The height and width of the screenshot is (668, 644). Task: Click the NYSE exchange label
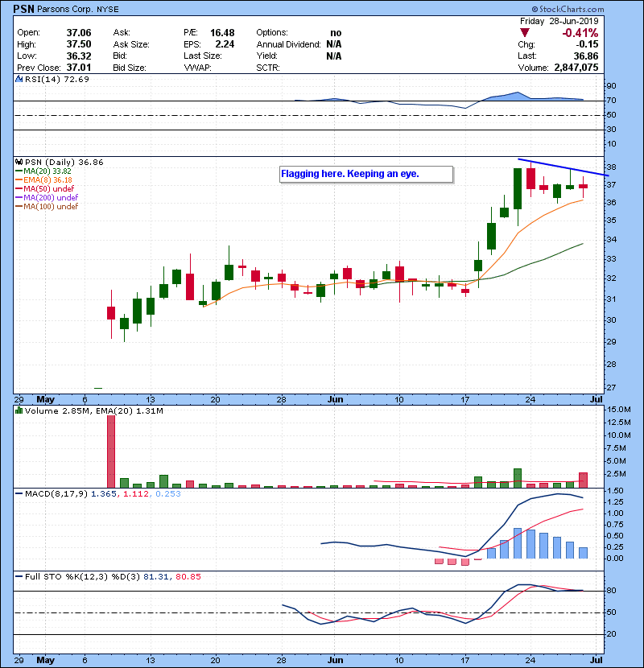tap(107, 10)
